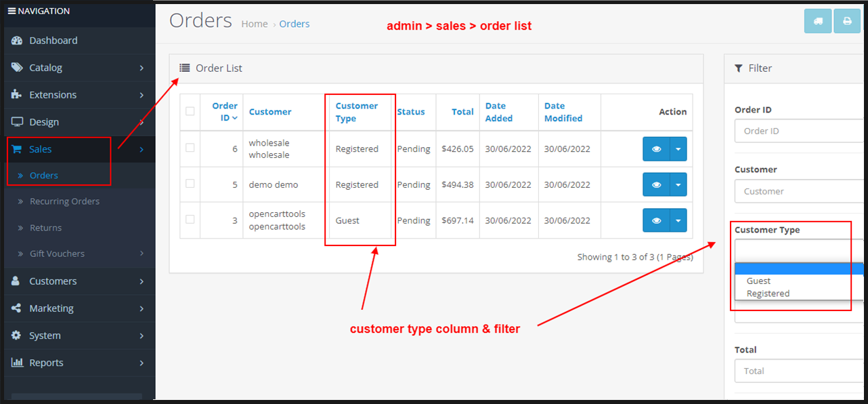The image size is (868, 404).
Task: Click the eye view icon for order 5
Action: click(656, 184)
